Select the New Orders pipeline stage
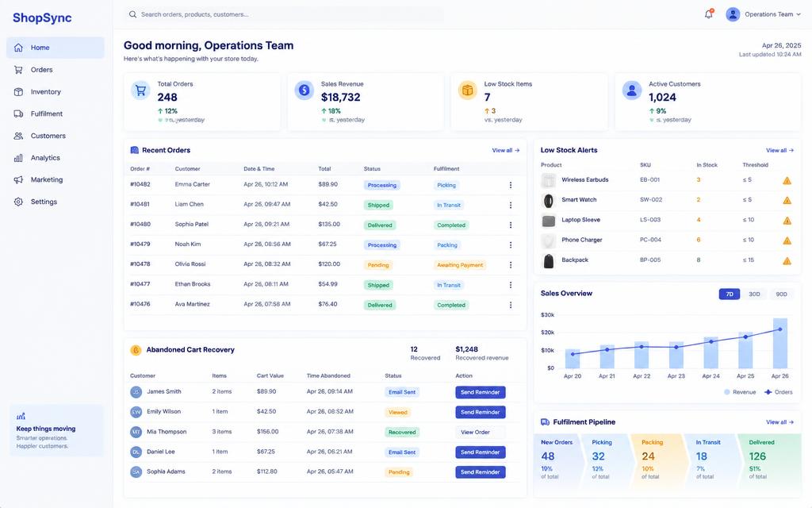Image resolution: width=812 pixels, height=508 pixels. point(557,461)
